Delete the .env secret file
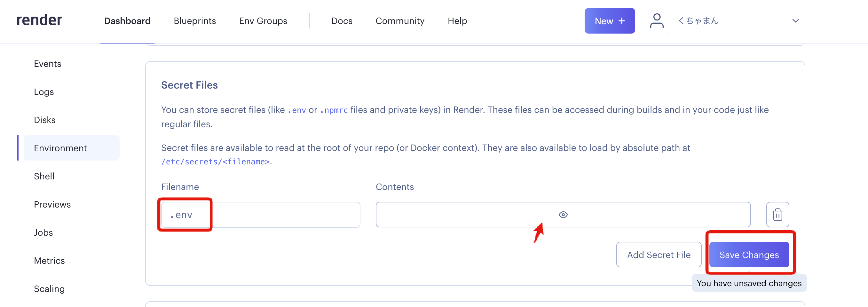868x307 pixels. tap(777, 215)
